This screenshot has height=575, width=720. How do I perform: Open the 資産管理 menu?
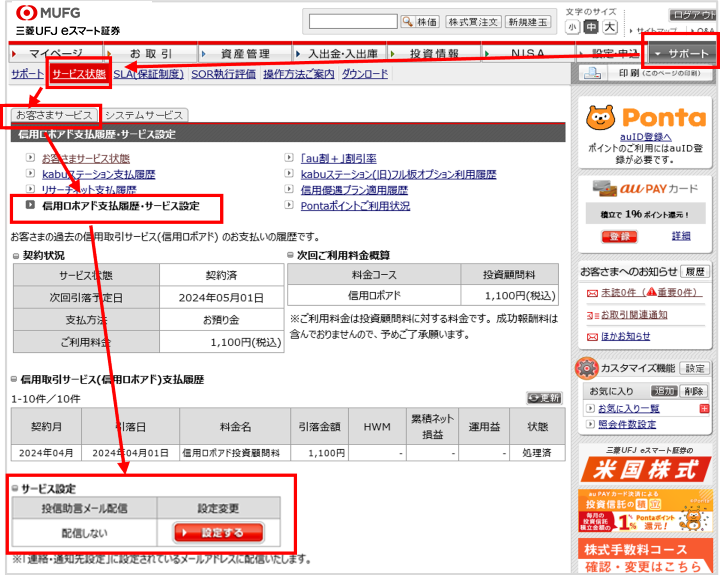[245, 53]
